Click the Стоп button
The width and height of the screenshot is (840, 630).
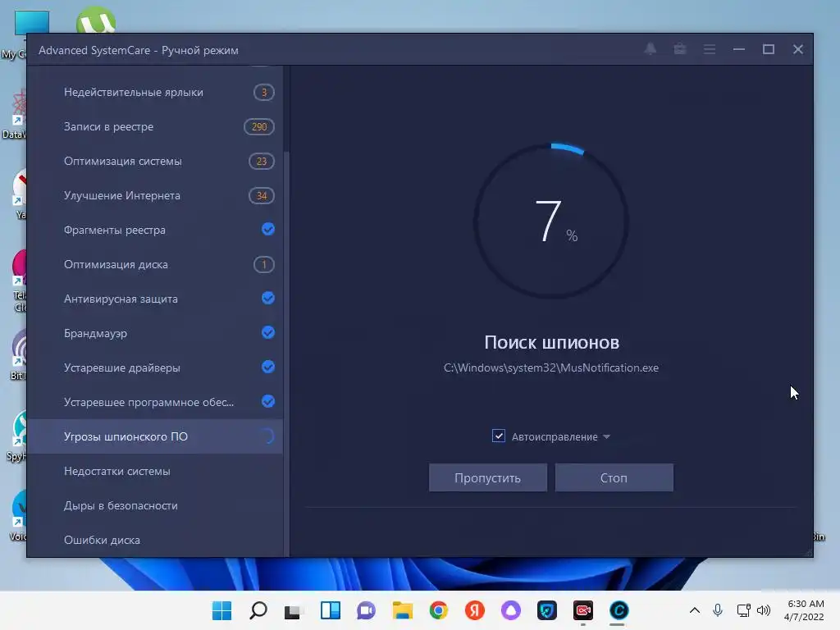pyautogui.click(x=614, y=477)
